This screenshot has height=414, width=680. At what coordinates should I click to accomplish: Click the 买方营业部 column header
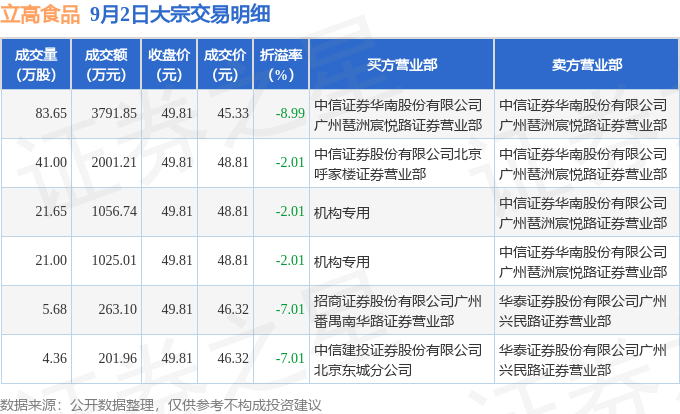tap(402, 65)
